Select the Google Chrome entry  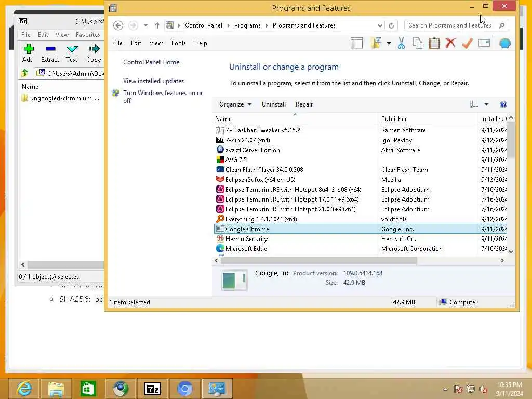361,229
